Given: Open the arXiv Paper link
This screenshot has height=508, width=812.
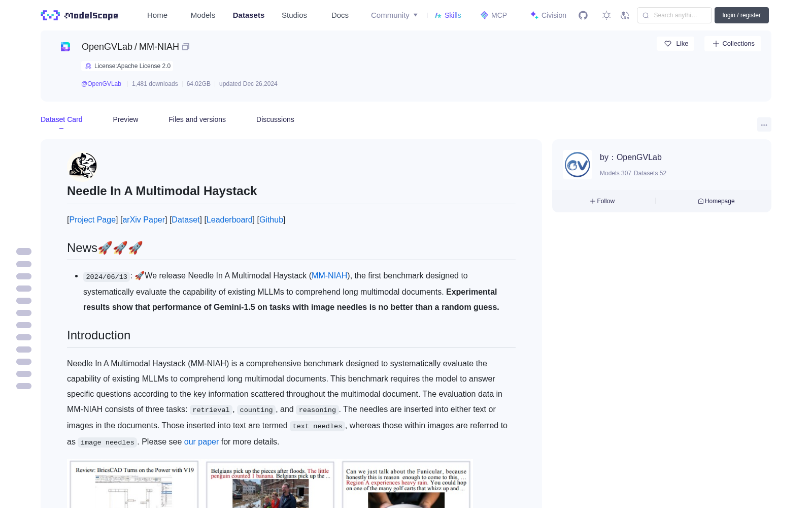Looking at the screenshot, I should pos(144,219).
